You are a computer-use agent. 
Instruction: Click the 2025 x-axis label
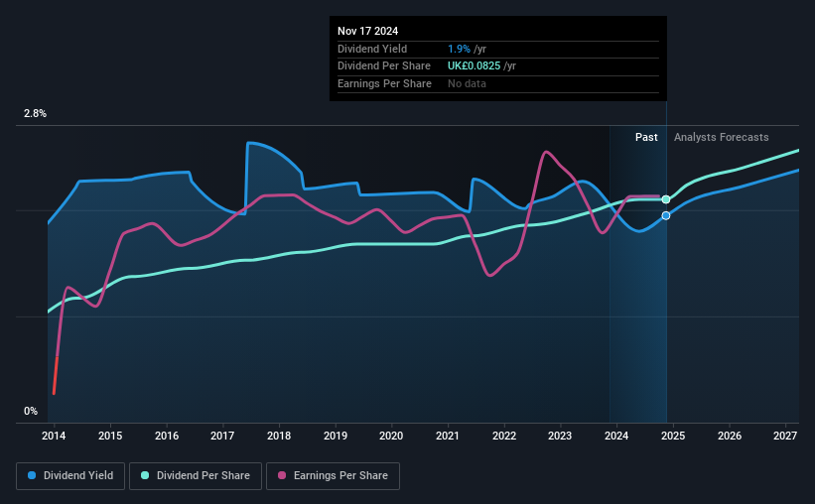point(673,436)
